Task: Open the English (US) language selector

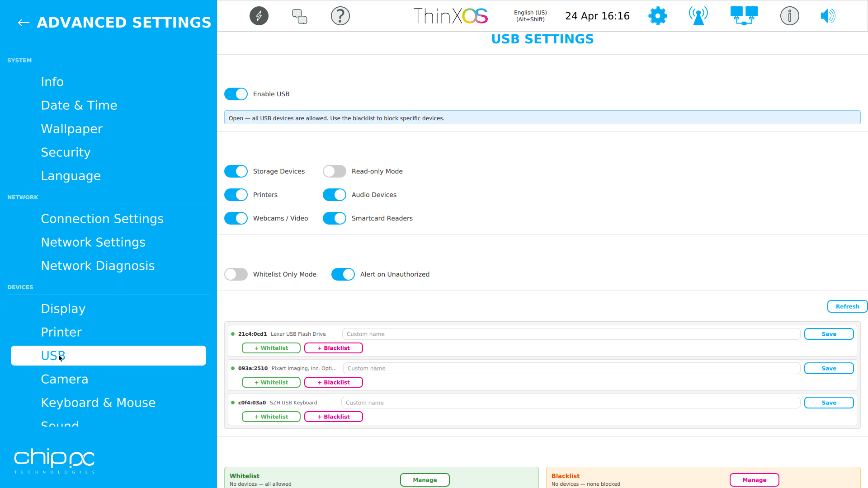Action: [x=530, y=16]
